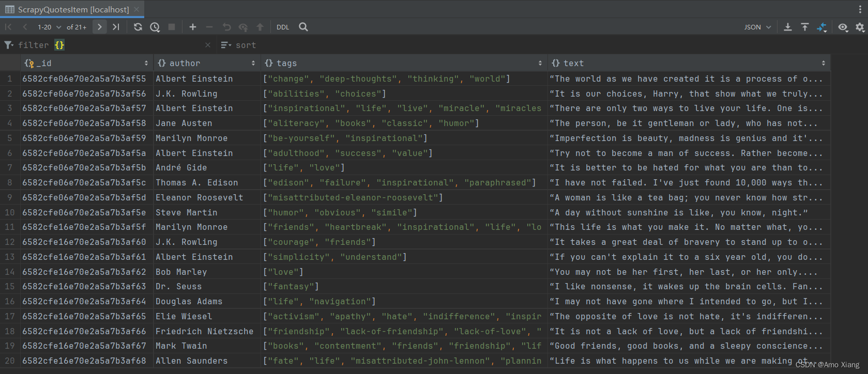The width and height of the screenshot is (868, 374).
Task: Open the three-dot tab options menu
Action: pos(860,9)
